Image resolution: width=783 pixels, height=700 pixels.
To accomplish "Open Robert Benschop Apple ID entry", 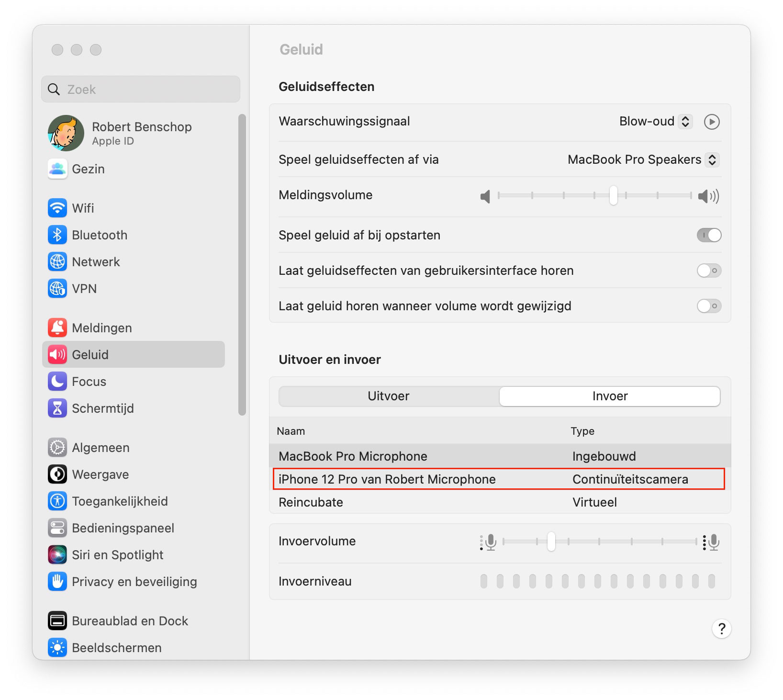I will point(136,133).
